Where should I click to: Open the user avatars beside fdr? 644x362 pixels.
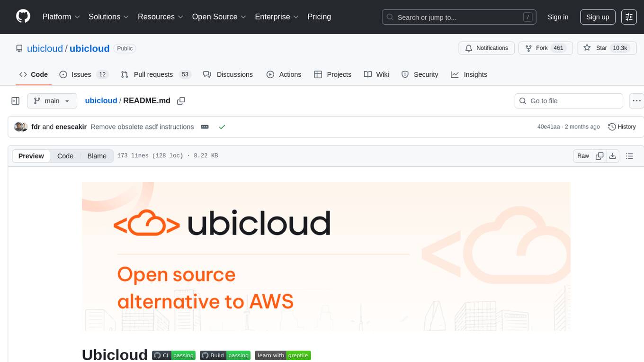21,127
